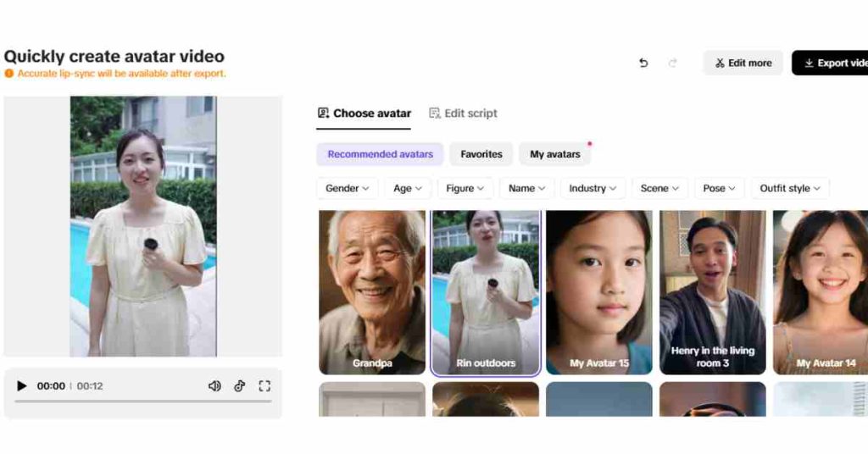Screen dimensions: 868x454
Task: Show Favorites avatars
Action: point(481,154)
